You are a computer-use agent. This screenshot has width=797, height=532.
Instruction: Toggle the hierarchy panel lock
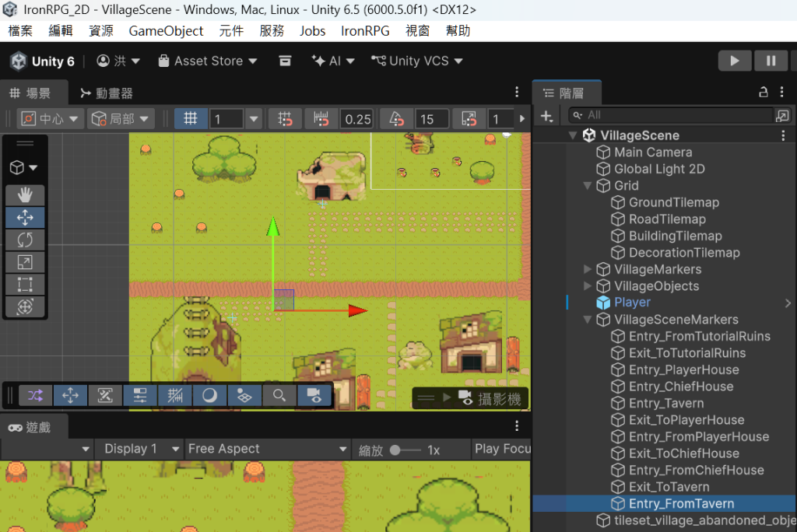coord(763,92)
